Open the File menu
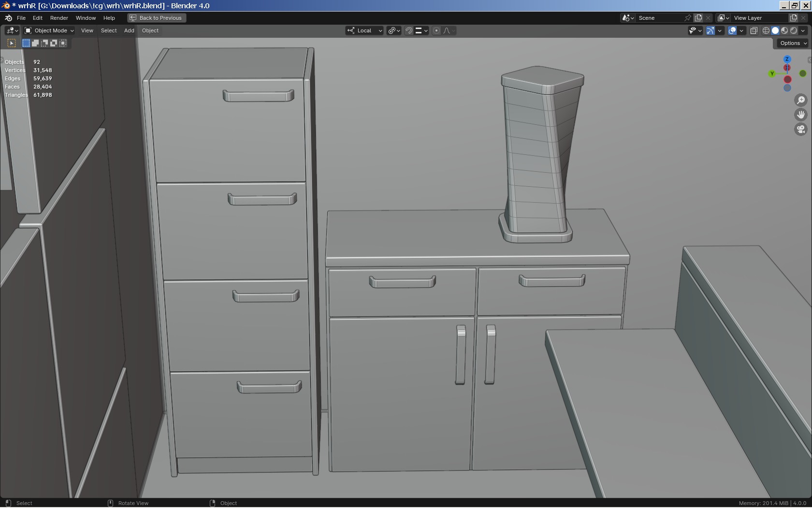812x508 pixels. pyautogui.click(x=21, y=18)
